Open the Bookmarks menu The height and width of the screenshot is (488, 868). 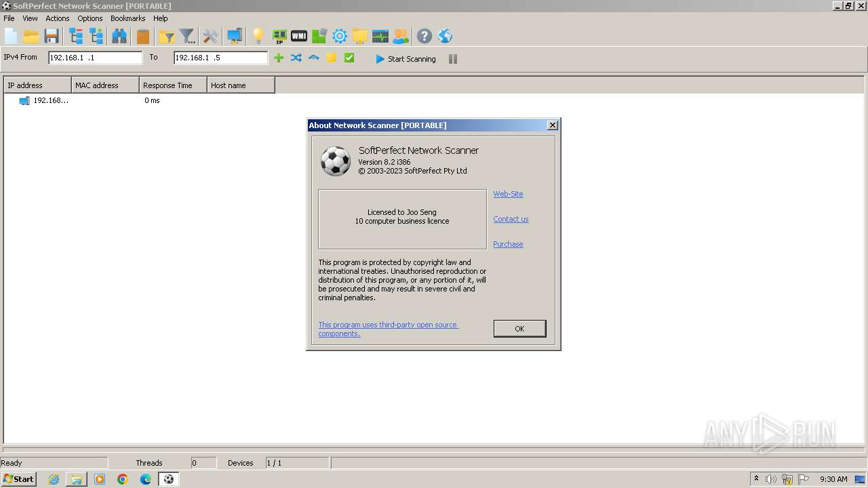tap(128, 18)
